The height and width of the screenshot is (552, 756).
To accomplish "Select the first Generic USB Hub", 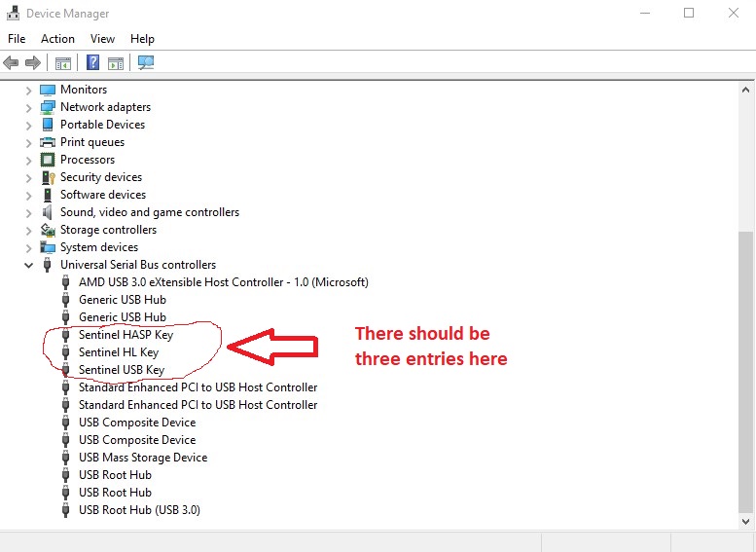I will point(123,300).
